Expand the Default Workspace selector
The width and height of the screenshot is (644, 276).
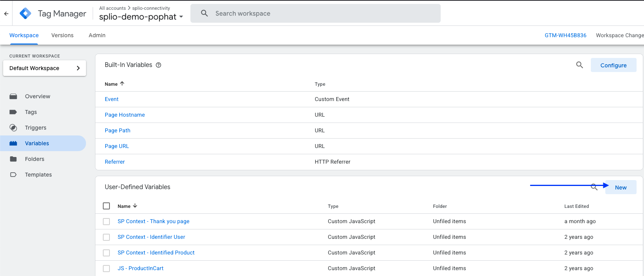(x=45, y=68)
